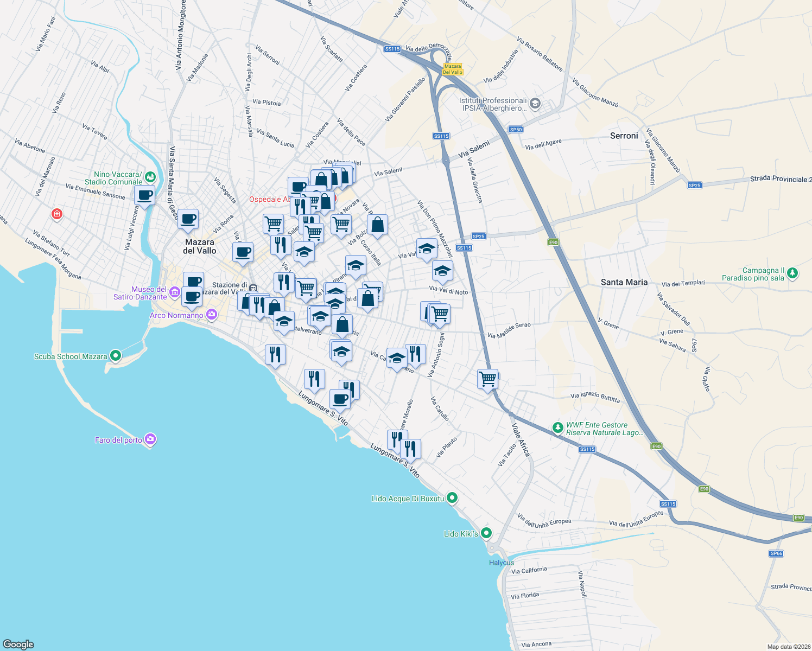Select the Via Pistoia street label
Viewport: 812px width, 651px height.
[267, 102]
